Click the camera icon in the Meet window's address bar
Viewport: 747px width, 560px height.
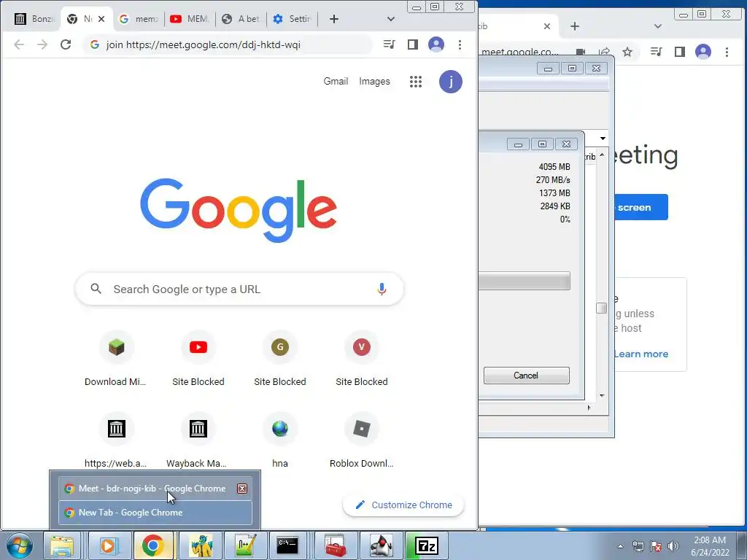coord(580,52)
